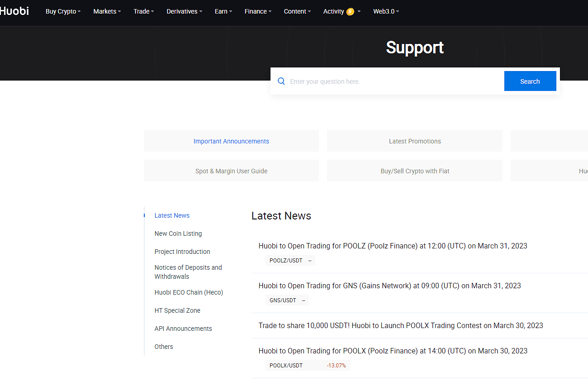The height and width of the screenshot is (381, 588).
Task: Open Latest Promotions category
Action: pyautogui.click(x=415, y=141)
